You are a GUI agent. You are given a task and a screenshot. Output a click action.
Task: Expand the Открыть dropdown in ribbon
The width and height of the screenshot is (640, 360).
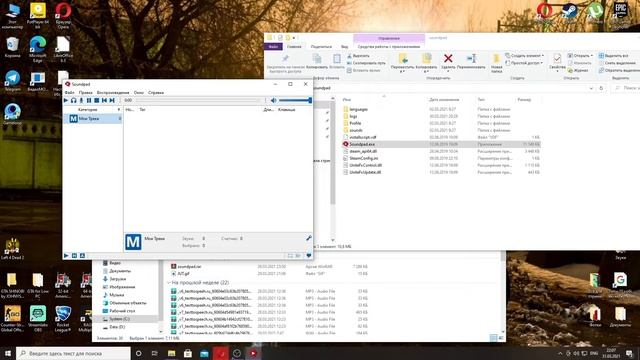tap(580, 56)
